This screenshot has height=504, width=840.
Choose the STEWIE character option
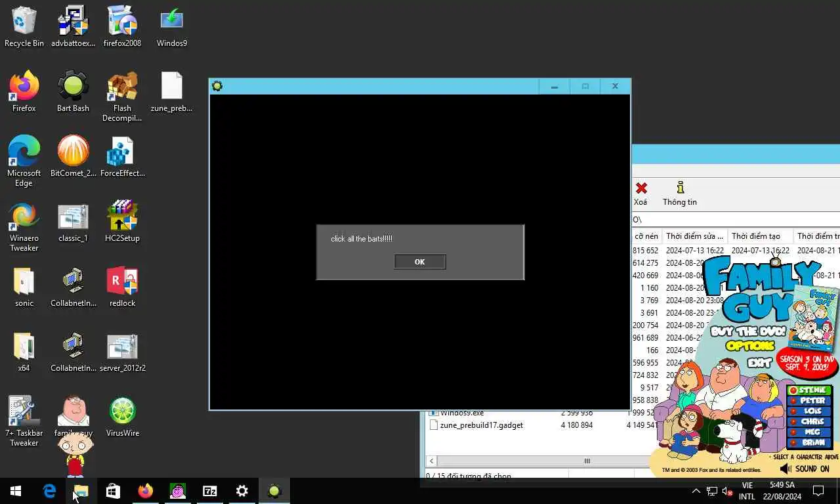[808, 390]
